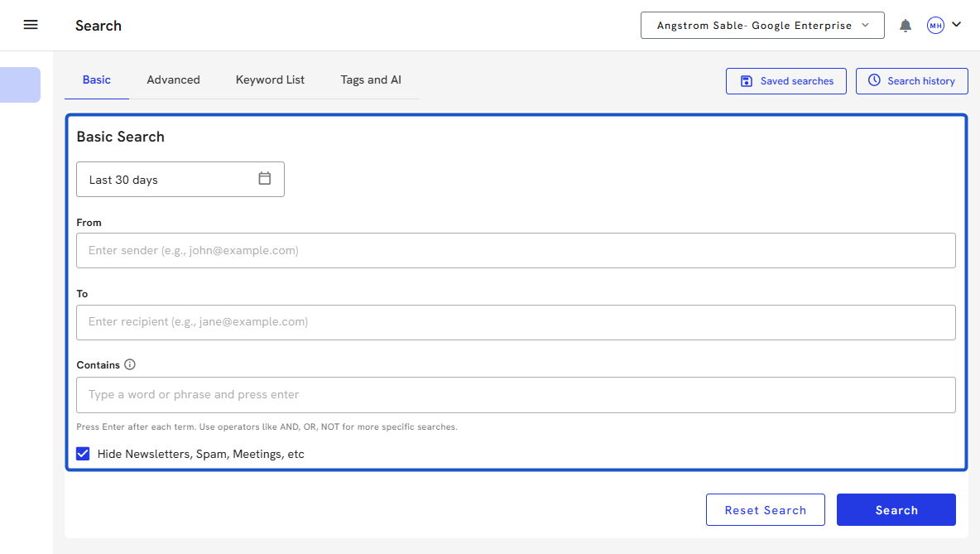The height and width of the screenshot is (554, 980).
Task: Click the info icon next to Contains
Action: [130, 364]
